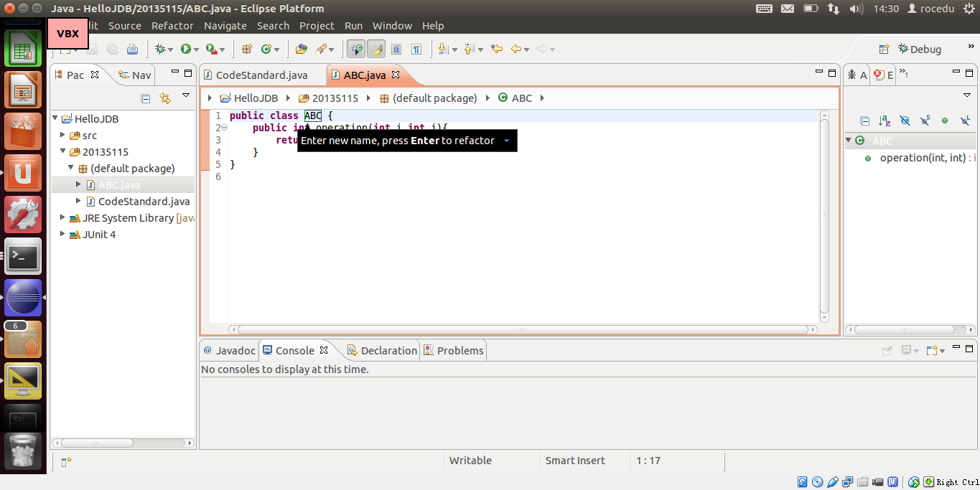Toggle Hide Non-Public Members in Outline
The image size is (980, 490).
click(945, 121)
